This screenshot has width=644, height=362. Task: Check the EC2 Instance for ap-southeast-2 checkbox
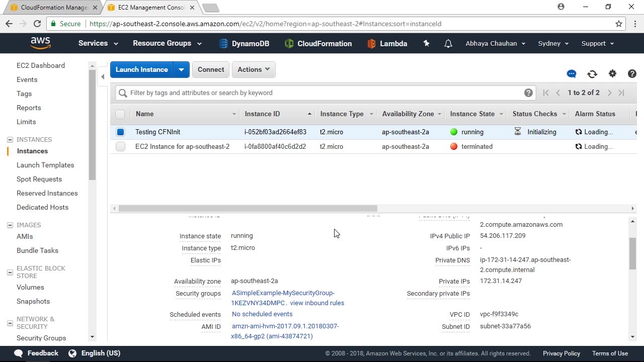tap(120, 147)
